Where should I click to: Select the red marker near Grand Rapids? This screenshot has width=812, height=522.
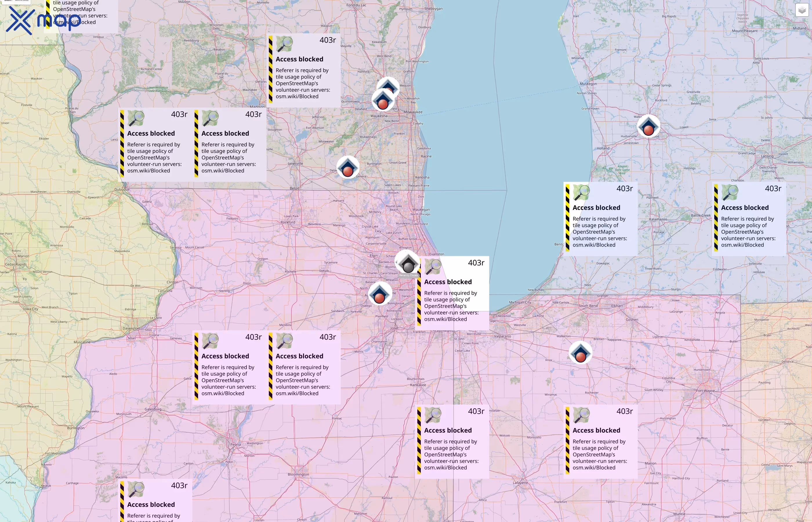coord(649,126)
